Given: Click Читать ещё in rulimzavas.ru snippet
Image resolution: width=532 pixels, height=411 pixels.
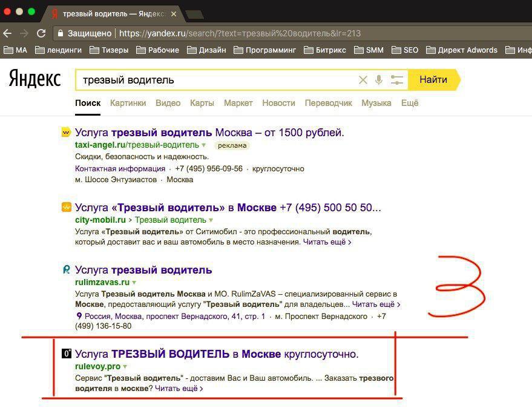Looking at the screenshot, I should (x=376, y=304).
